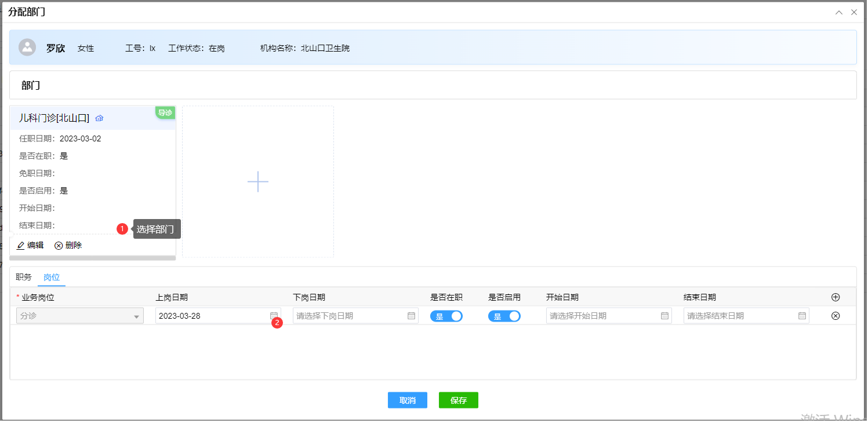The image size is (868, 423).
Task: Click the large plus to add a department
Action: 258,182
